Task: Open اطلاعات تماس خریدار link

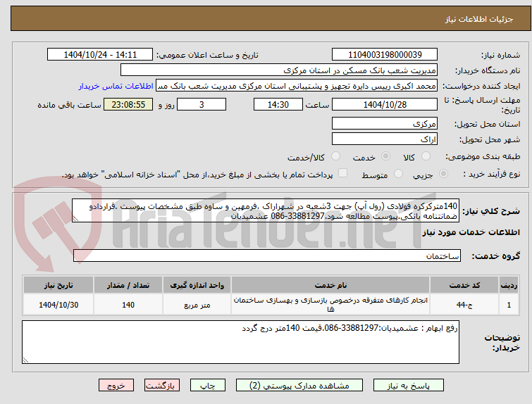Action: [x=116, y=86]
